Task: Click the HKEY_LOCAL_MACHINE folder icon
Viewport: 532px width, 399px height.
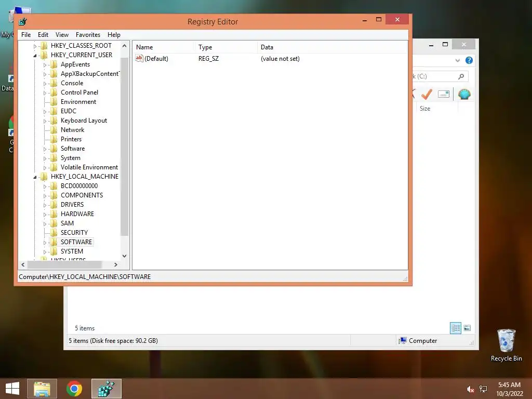Action: (44, 177)
